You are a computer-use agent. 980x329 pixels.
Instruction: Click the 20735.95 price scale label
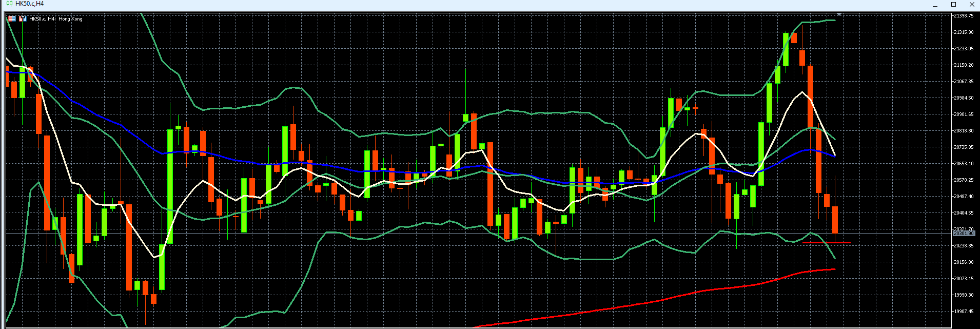point(964,147)
